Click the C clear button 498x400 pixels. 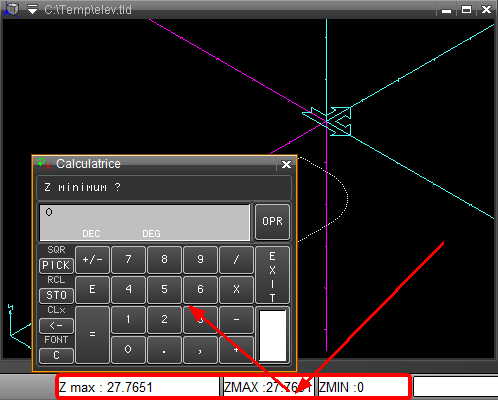point(56,356)
